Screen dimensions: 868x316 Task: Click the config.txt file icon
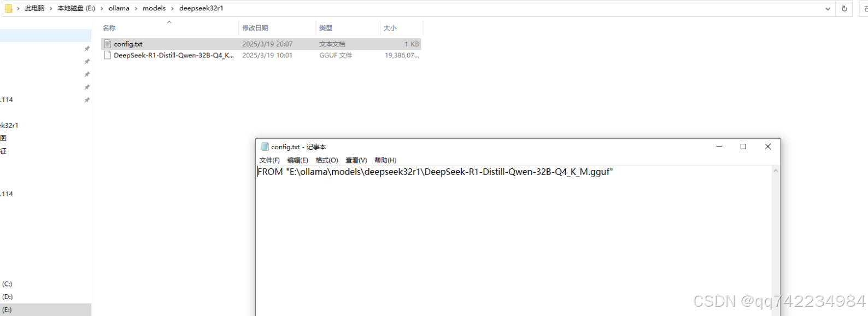tap(108, 44)
